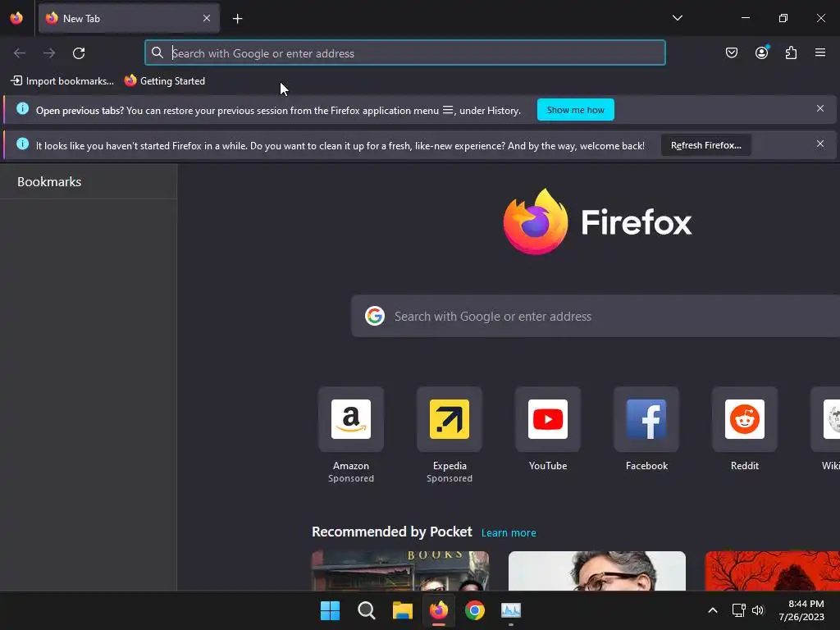840x630 pixels.
Task: Open the Save to Pocket button
Action: tap(731, 52)
